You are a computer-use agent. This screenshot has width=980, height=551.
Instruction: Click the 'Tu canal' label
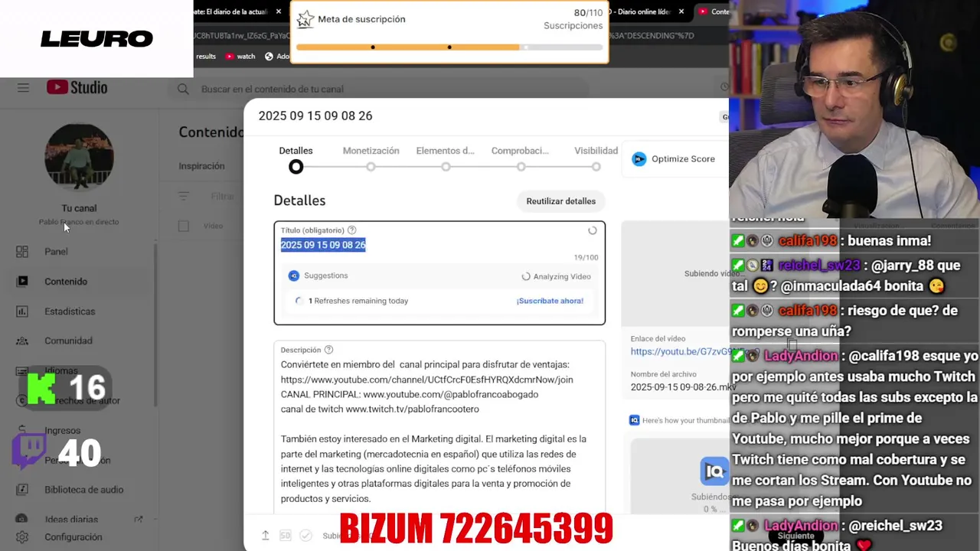(79, 208)
